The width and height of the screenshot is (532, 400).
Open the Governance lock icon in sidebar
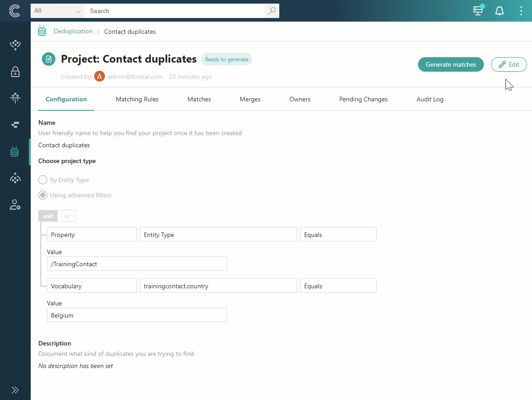coord(15,72)
